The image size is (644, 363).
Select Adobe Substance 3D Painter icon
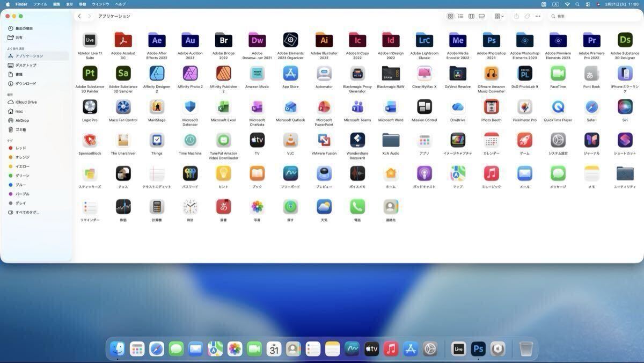(x=90, y=74)
